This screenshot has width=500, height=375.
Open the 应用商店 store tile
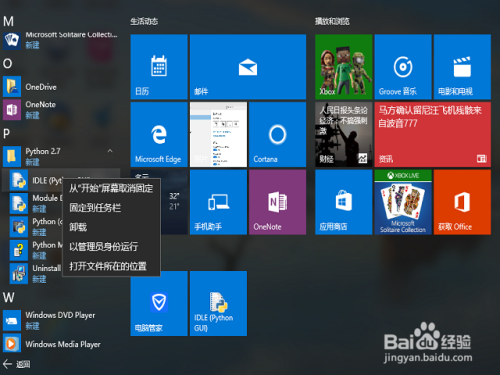[x=344, y=202]
